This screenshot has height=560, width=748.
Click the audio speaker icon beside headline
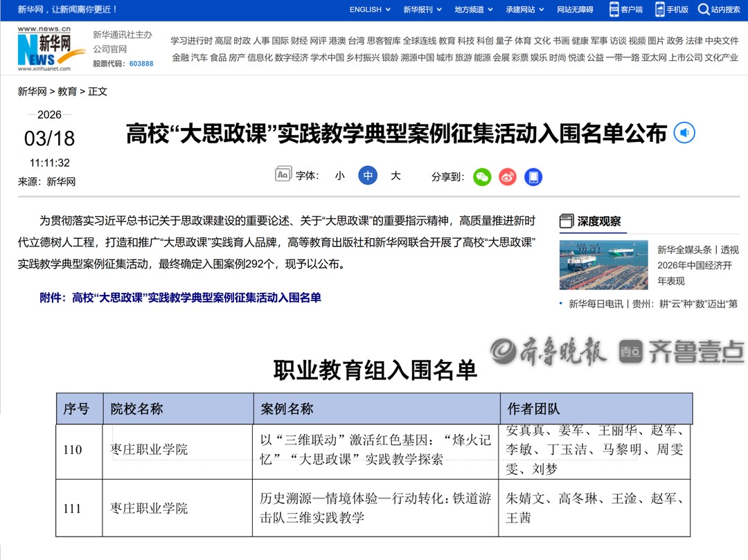(x=684, y=133)
